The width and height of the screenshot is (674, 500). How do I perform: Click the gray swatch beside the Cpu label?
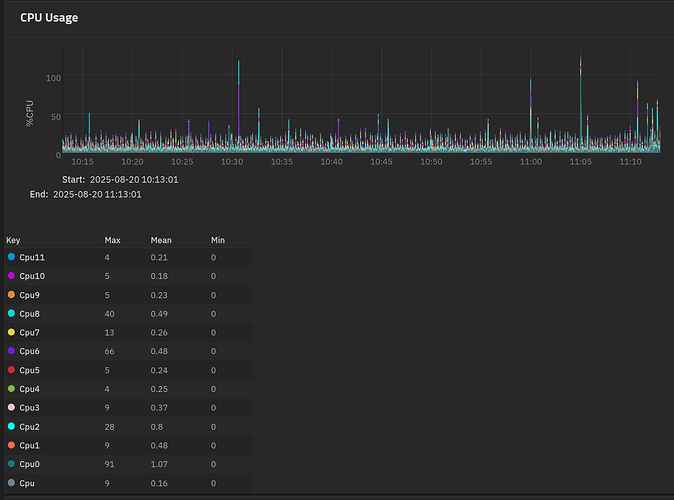point(11,483)
